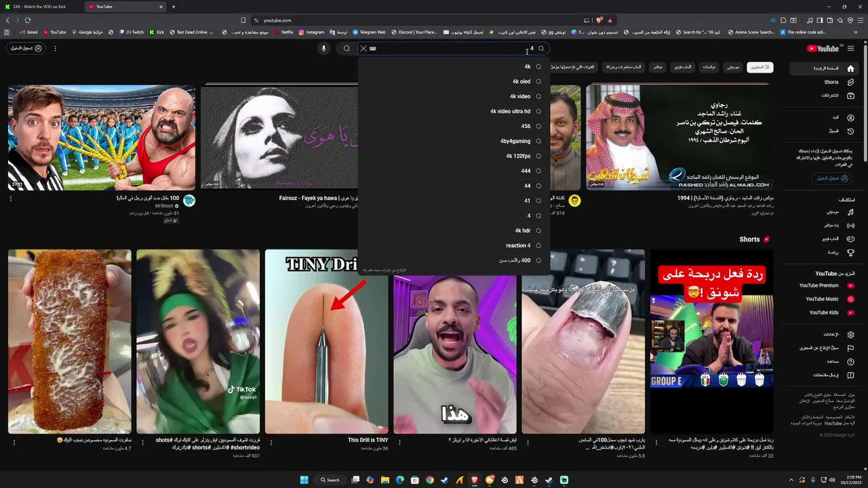Image resolution: width=868 pixels, height=488 pixels.
Task: Select the Live category chip
Action: [657, 67]
